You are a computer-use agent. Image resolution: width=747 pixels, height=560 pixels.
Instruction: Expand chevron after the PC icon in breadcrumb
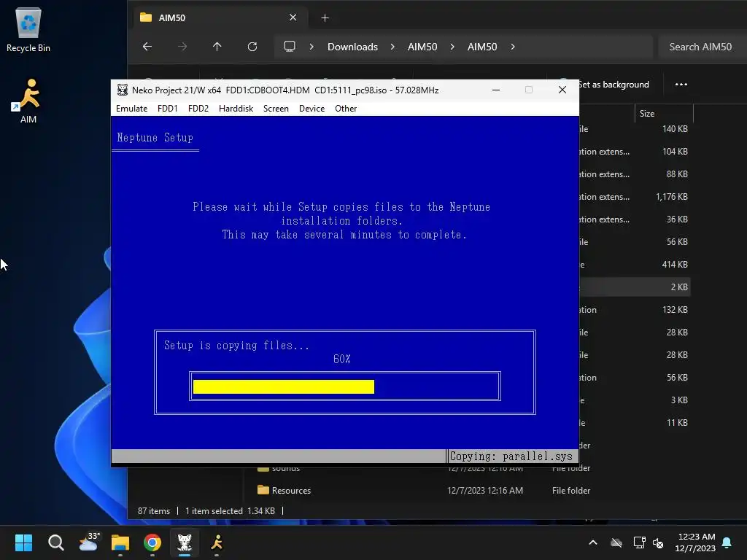[311, 47]
